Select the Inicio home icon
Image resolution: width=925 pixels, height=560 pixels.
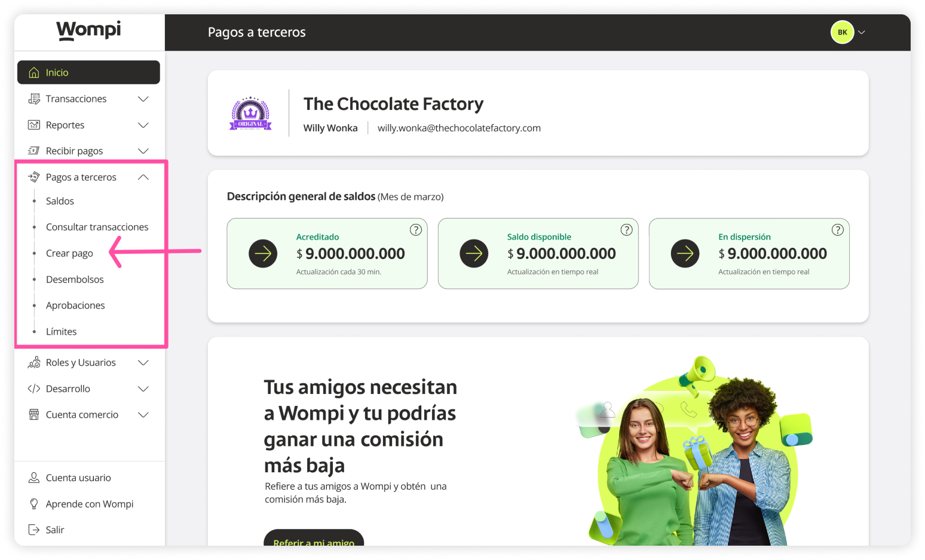35,72
